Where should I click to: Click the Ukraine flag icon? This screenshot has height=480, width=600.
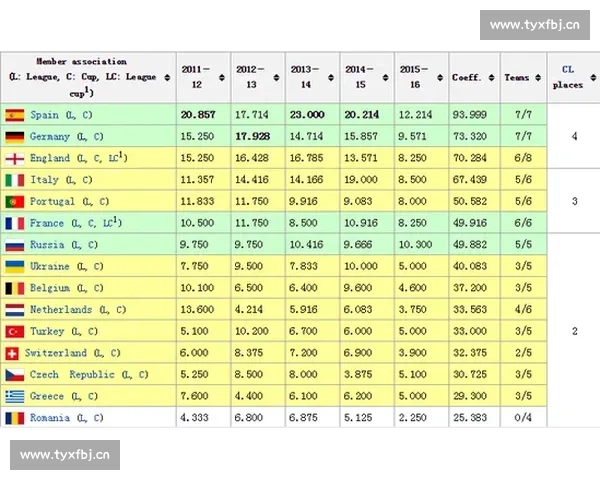(15, 267)
